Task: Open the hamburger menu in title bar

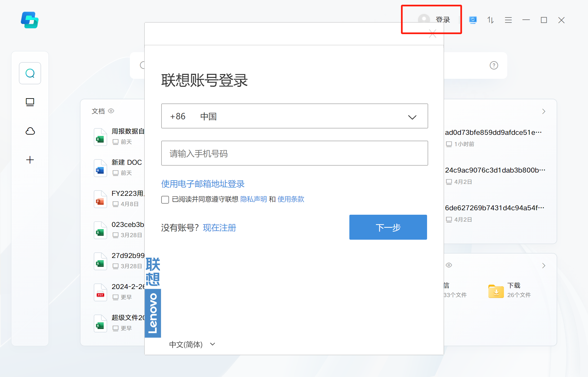Action: click(x=508, y=20)
